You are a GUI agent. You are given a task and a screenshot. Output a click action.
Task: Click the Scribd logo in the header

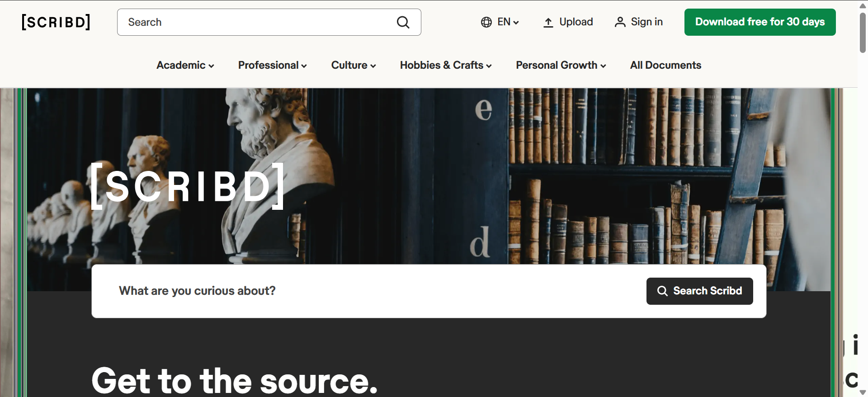[x=56, y=22]
